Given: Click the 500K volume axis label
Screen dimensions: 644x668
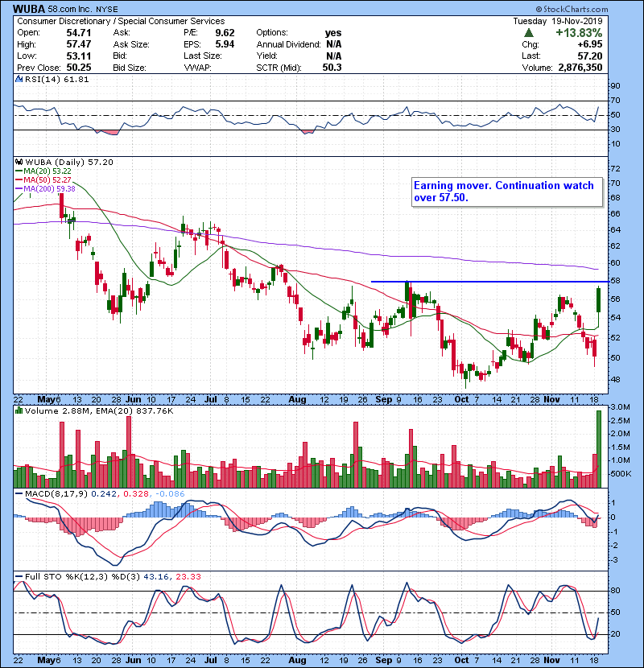Looking at the screenshot, I should [621, 474].
